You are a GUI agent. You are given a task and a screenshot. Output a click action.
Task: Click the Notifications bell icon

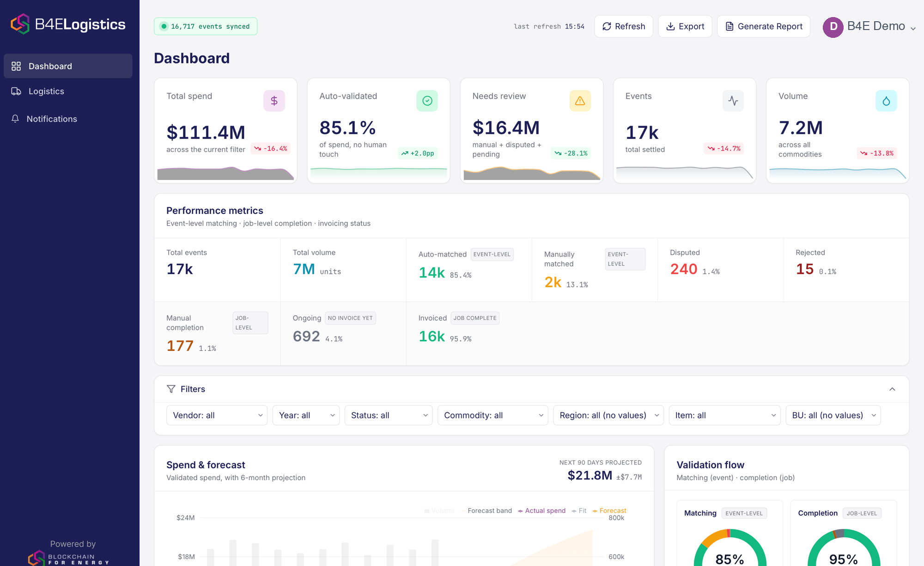coord(15,119)
